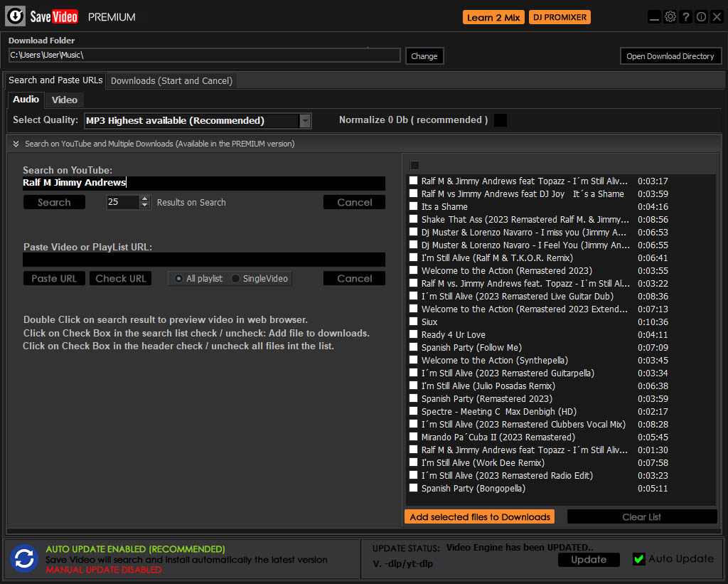The width and height of the screenshot is (728, 584).
Task: Click the question mark help icon
Action: click(x=686, y=17)
